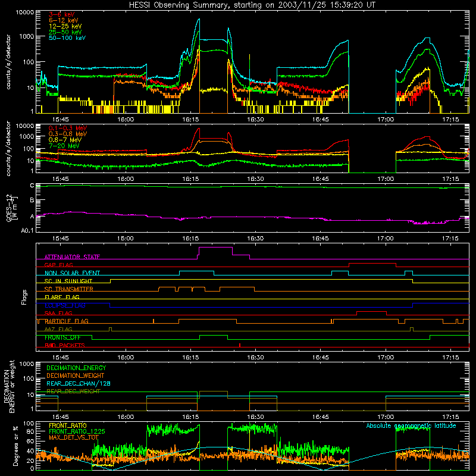Click the FRONT_RATIO_1225 legend label

[77, 431]
